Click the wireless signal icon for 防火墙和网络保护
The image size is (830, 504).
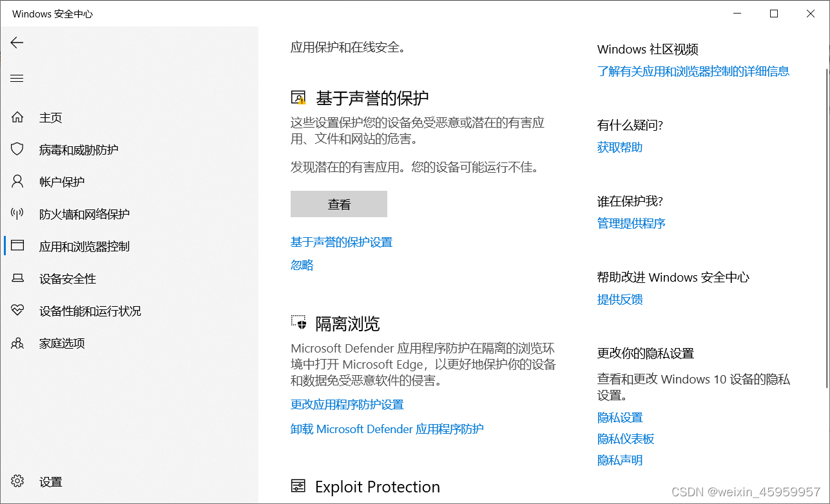tap(17, 214)
